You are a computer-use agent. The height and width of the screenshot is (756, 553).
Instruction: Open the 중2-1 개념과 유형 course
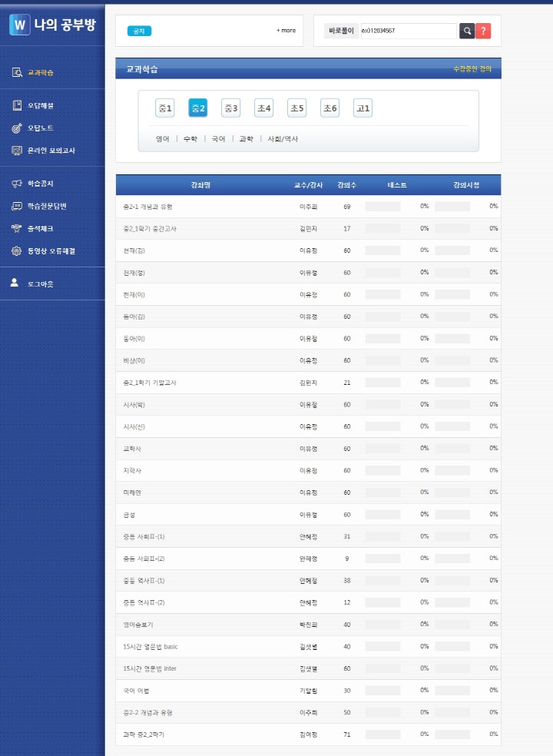[x=147, y=207]
